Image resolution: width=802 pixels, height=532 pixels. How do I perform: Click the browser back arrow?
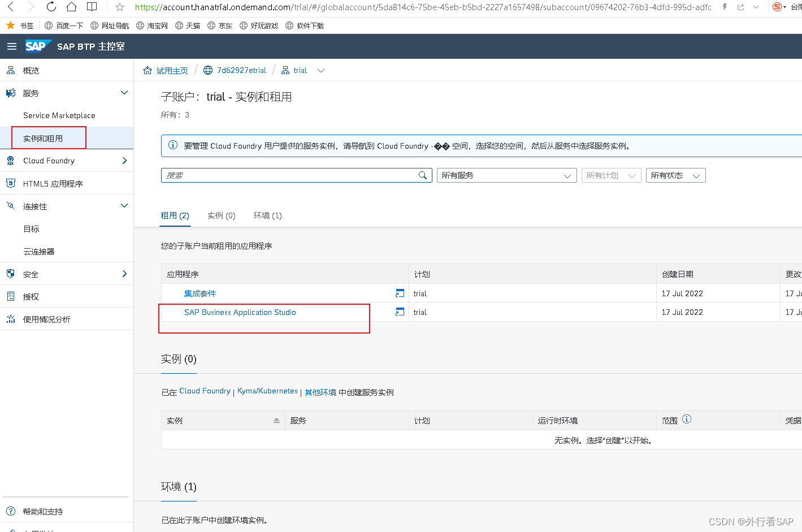(11, 7)
